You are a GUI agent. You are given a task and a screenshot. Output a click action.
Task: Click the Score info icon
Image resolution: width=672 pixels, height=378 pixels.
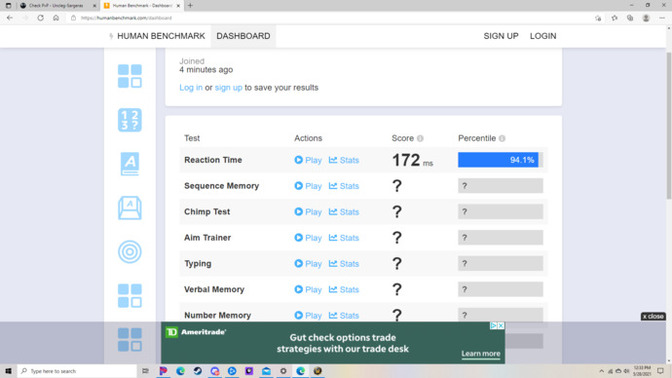coord(420,138)
